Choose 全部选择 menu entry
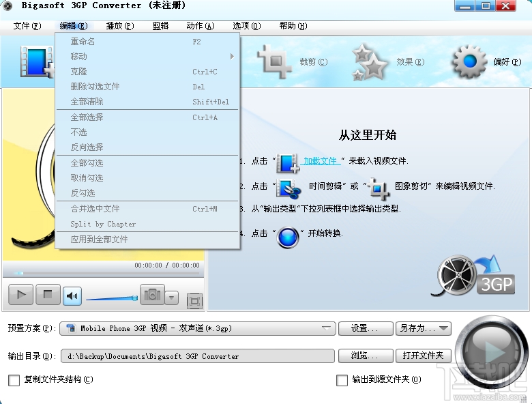The image size is (532, 404). [x=147, y=117]
